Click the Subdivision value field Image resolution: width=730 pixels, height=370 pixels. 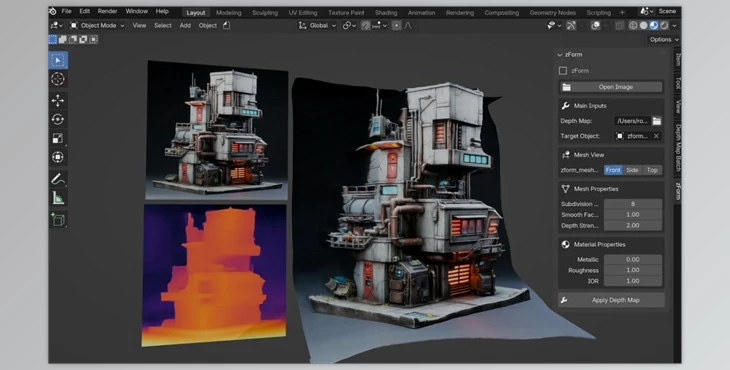(633, 204)
